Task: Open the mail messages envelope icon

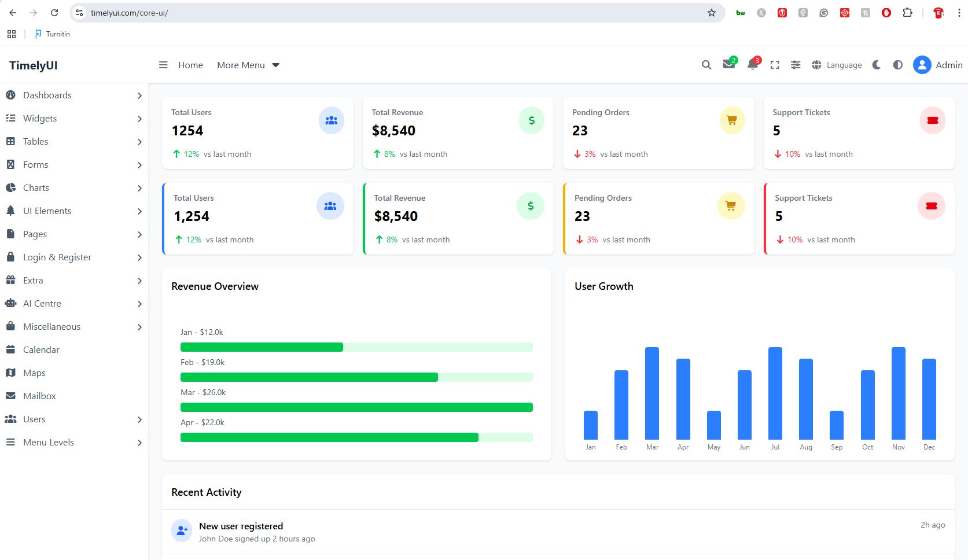Action: click(x=729, y=64)
